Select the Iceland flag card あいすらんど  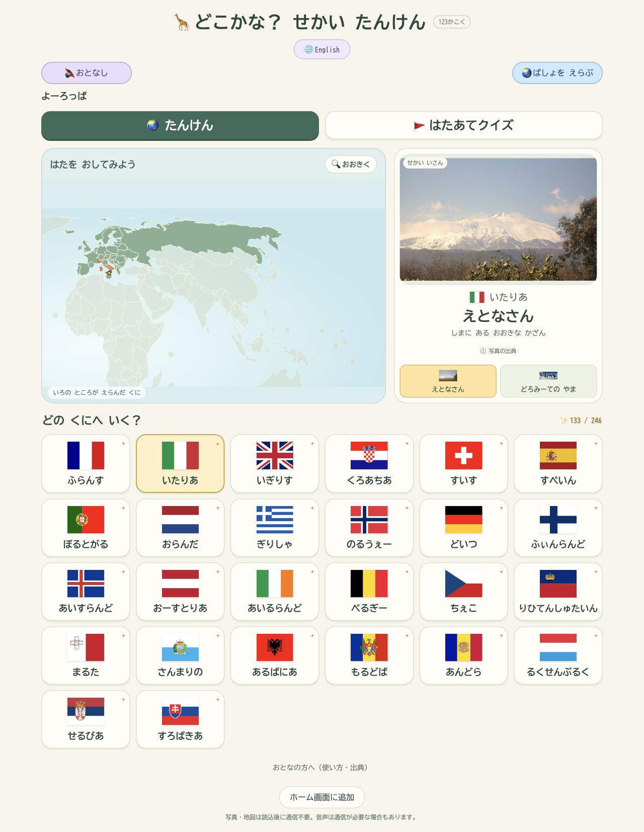[86, 592]
